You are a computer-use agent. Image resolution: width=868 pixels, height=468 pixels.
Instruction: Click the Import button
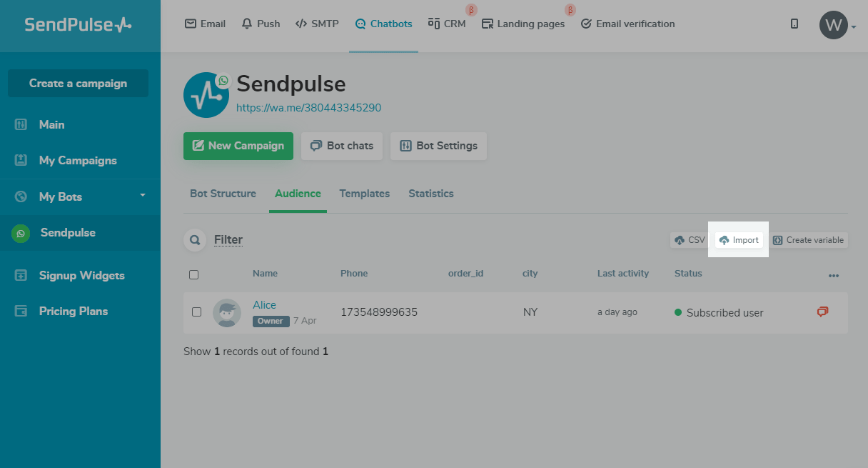tap(739, 240)
